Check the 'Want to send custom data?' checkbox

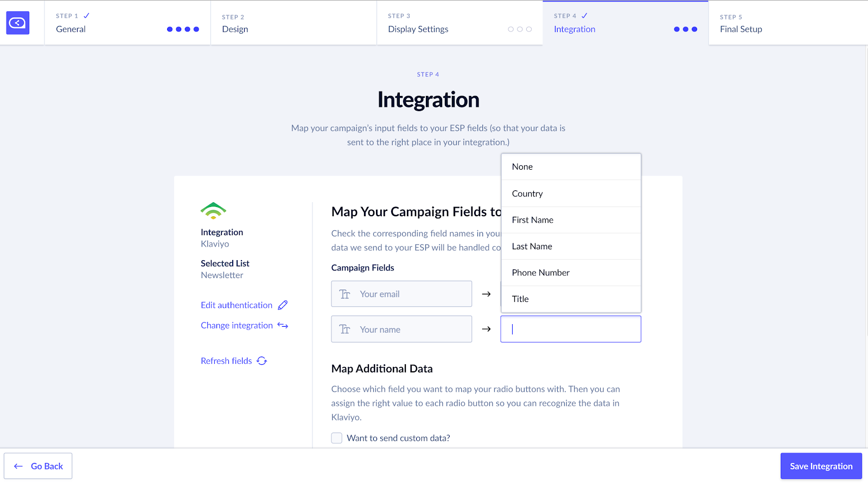point(337,438)
